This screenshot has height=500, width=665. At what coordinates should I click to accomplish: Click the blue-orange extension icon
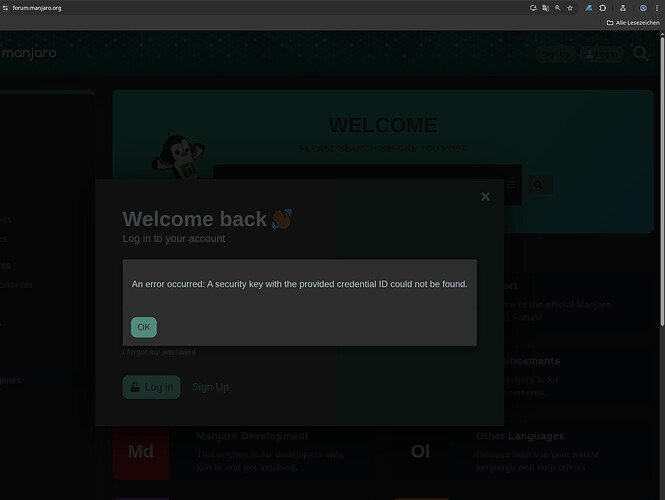[589, 8]
